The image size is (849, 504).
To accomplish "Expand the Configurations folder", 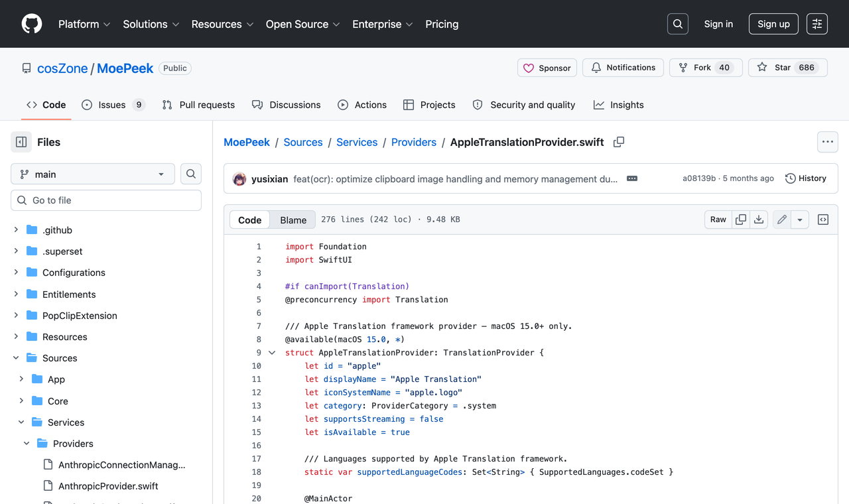I will (16, 273).
